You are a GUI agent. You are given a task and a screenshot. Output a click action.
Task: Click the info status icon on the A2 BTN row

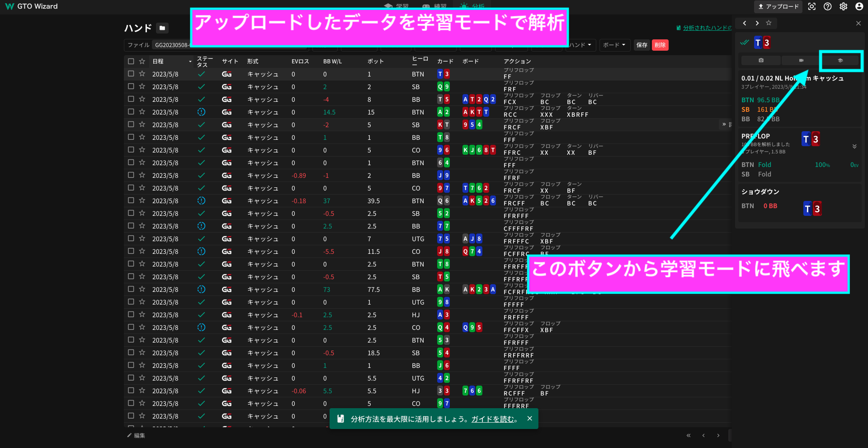[x=202, y=112]
